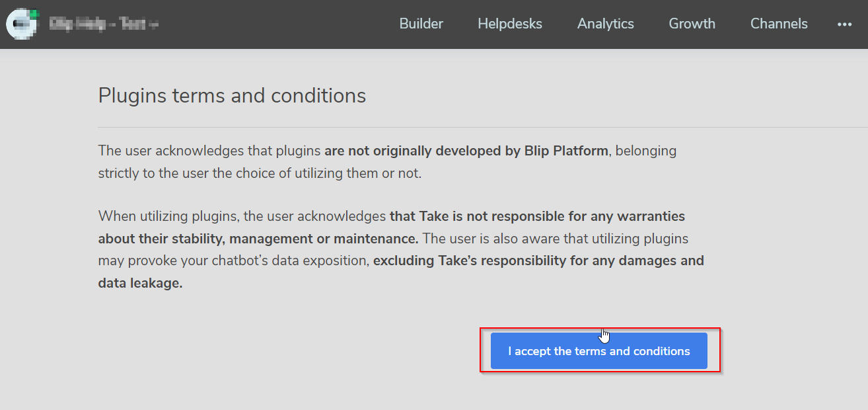Open the Growth menu item
Viewport: 868px width, 410px height.
(x=692, y=24)
